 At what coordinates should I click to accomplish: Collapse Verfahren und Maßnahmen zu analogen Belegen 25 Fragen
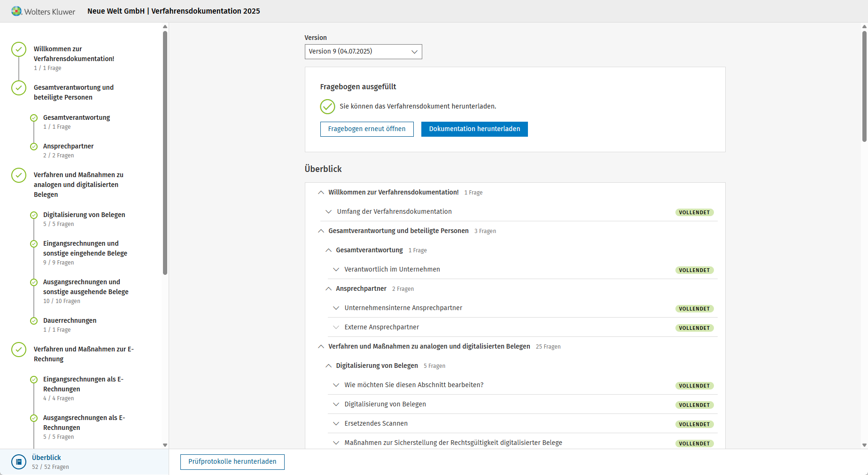coord(321,347)
